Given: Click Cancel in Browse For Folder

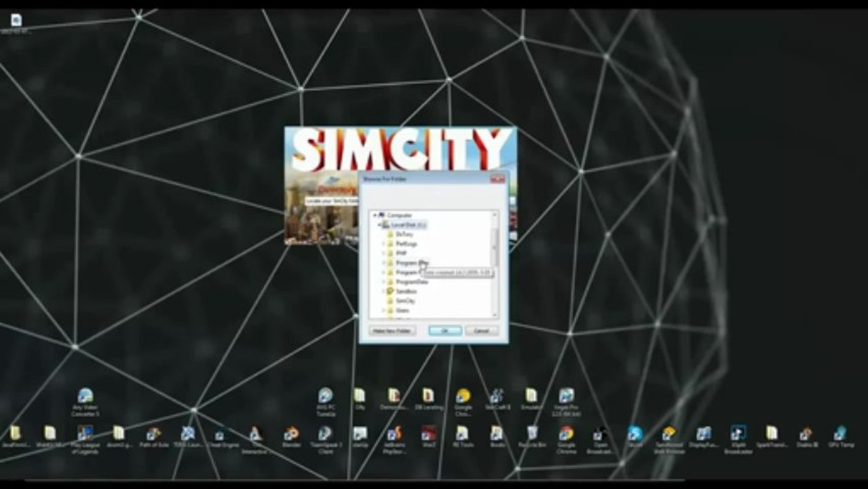Looking at the screenshot, I should (x=482, y=331).
